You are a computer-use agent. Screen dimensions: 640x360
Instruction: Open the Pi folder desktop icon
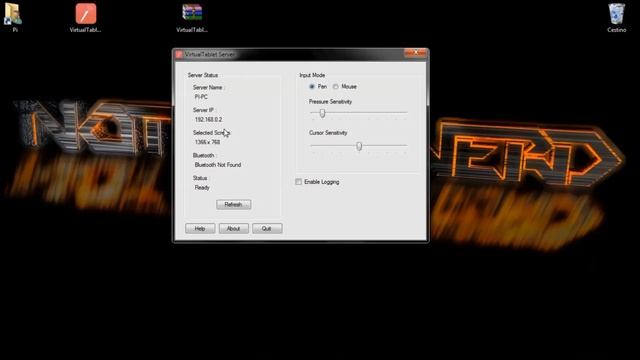pos(13,14)
